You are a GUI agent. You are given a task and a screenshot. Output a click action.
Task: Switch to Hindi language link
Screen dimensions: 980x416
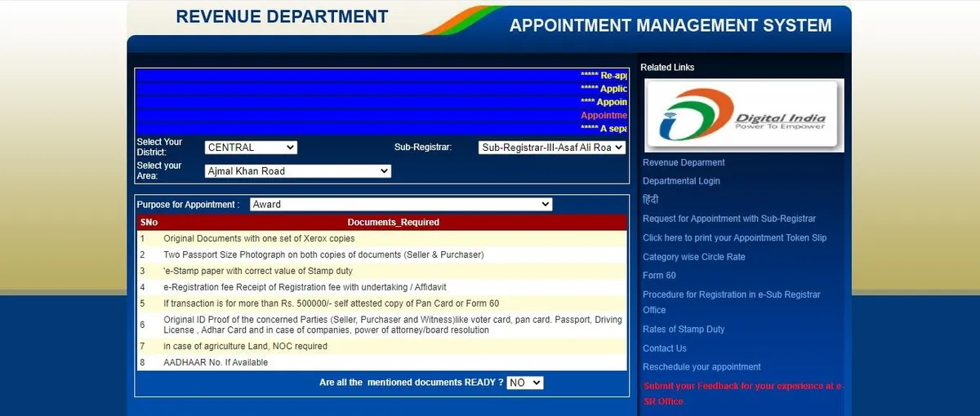point(650,200)
